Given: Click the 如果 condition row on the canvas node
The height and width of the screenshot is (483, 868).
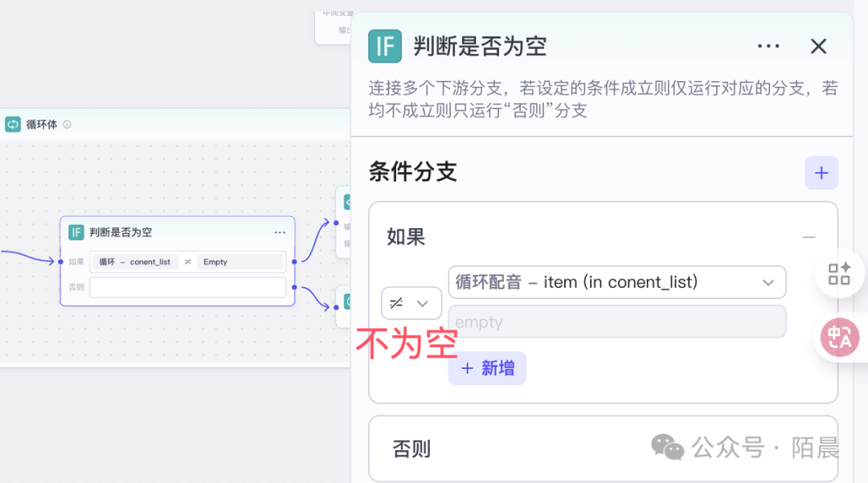Looking at the screenshot, I should point(187,262).
